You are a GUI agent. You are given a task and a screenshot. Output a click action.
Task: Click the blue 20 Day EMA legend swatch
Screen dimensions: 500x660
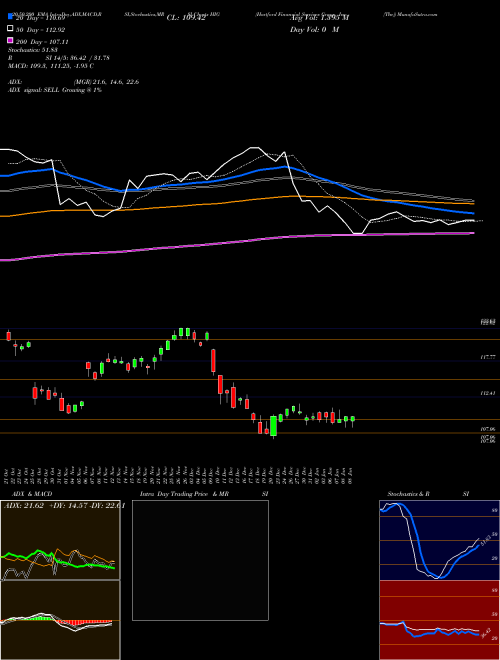(11, 16)
